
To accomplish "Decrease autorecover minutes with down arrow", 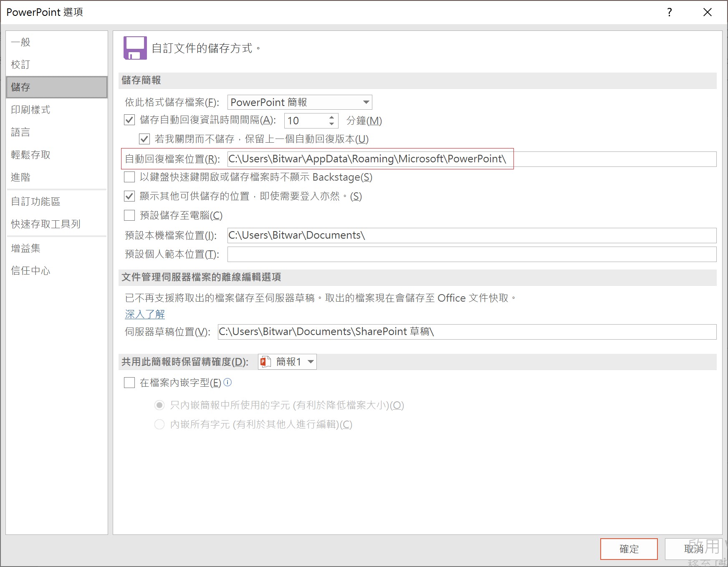I will coord(331,124).
